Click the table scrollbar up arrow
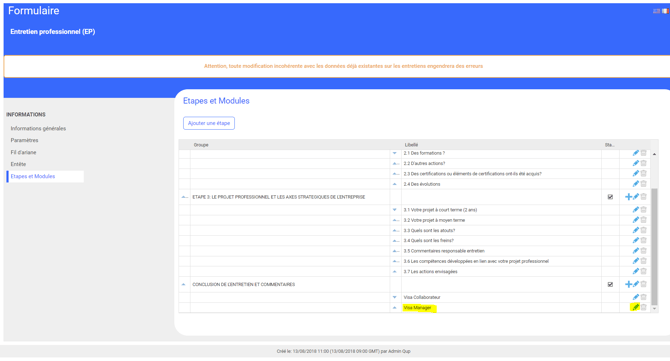Viewport: 670px width, 361px height. (x=654, y=154)
